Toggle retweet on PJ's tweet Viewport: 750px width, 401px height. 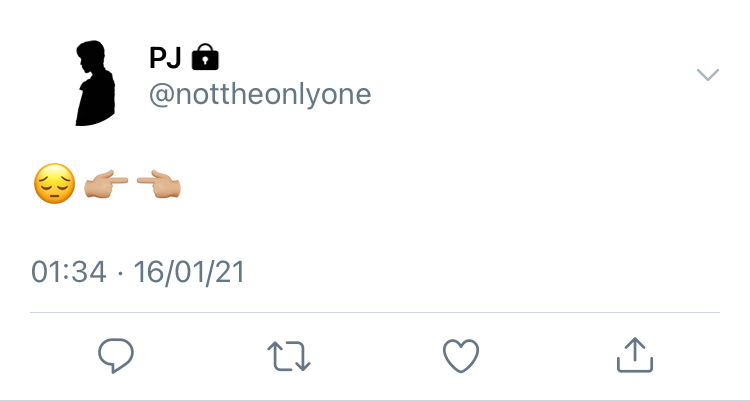pos(289,356)
